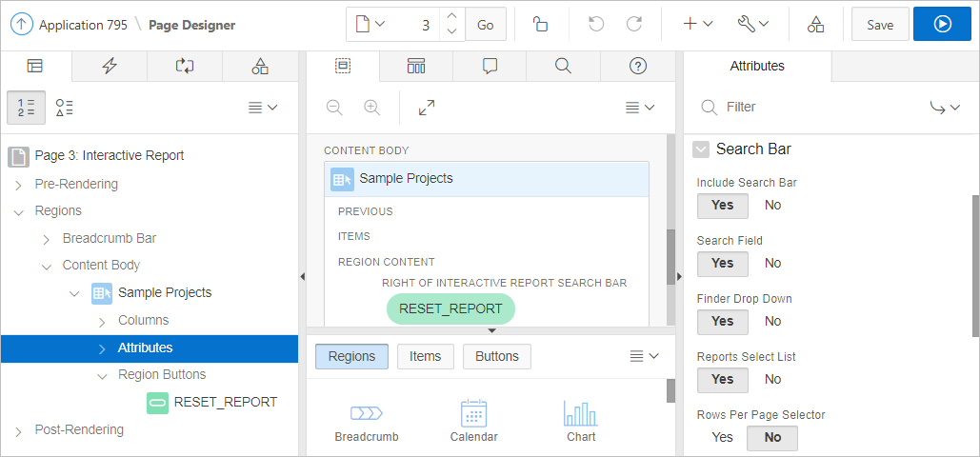Click the page lock icon
Screen dimensions: 980x457
coord(540,25)
